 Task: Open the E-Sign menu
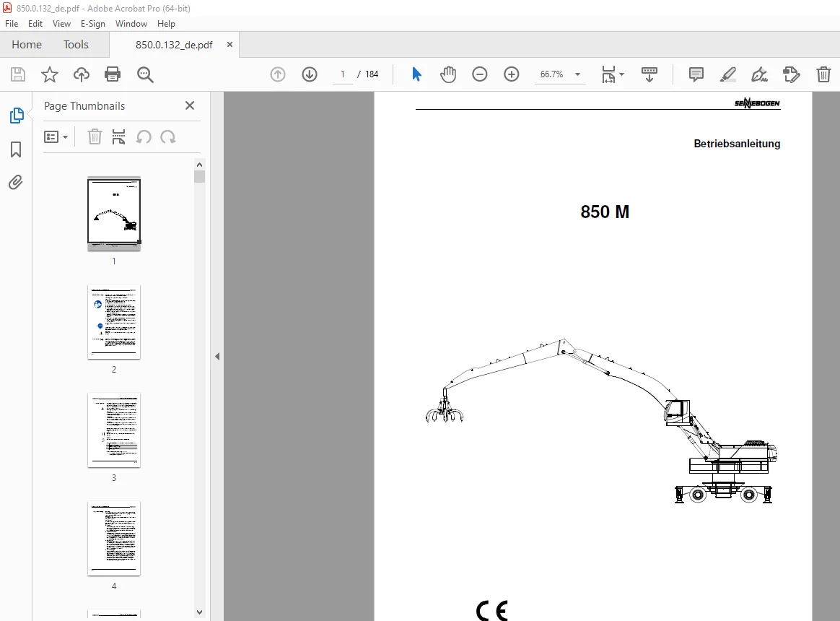pos(92,24)
